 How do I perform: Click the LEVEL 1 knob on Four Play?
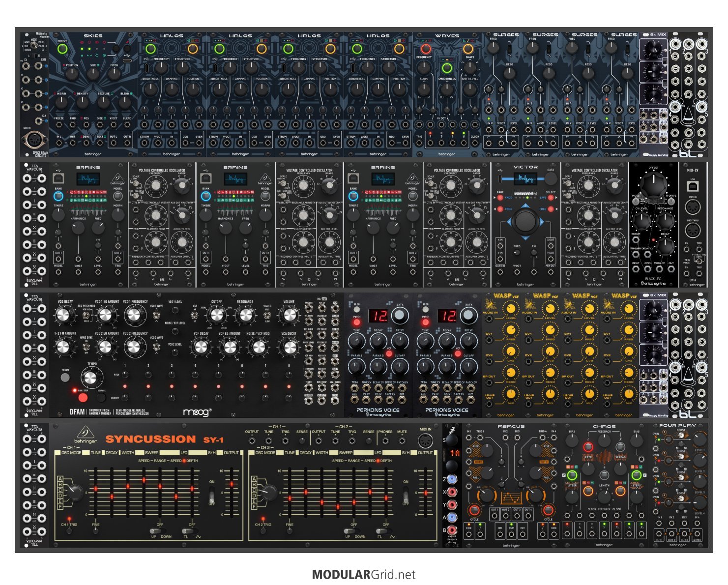tap(699, 439)
